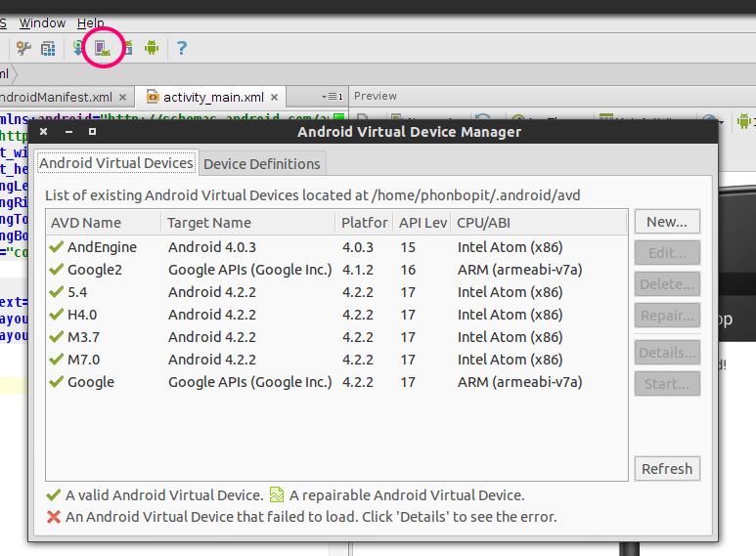Open the AVD Manager phone icon

[x=103, y=48]
